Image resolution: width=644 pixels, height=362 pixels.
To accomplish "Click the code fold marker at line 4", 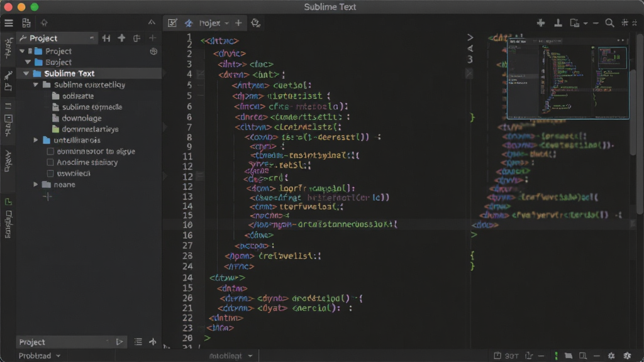I will 201,74.
